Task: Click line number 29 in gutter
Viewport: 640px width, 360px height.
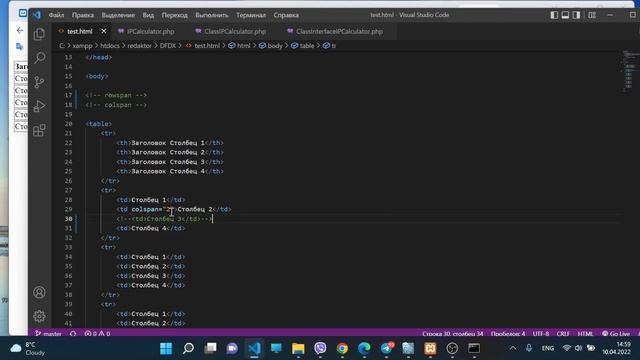Action: click(x=68, y=209)
